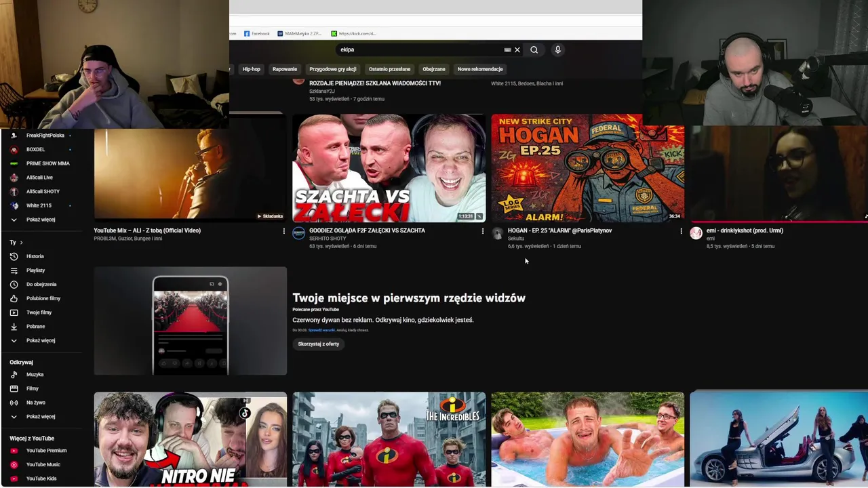Image resolution: width=868 pixels, height=488 pixels.
Task: Open the kick.com bookmark
Action: pos(353,33)
